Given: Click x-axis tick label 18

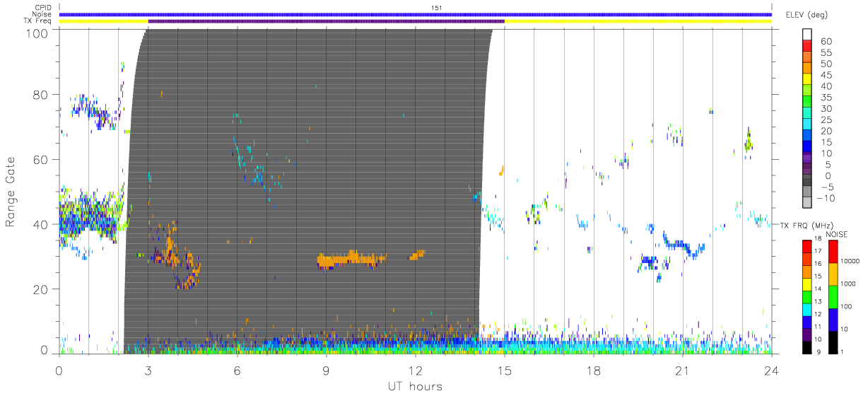Looking at the screenshot, I should click(x=594, y=370).
